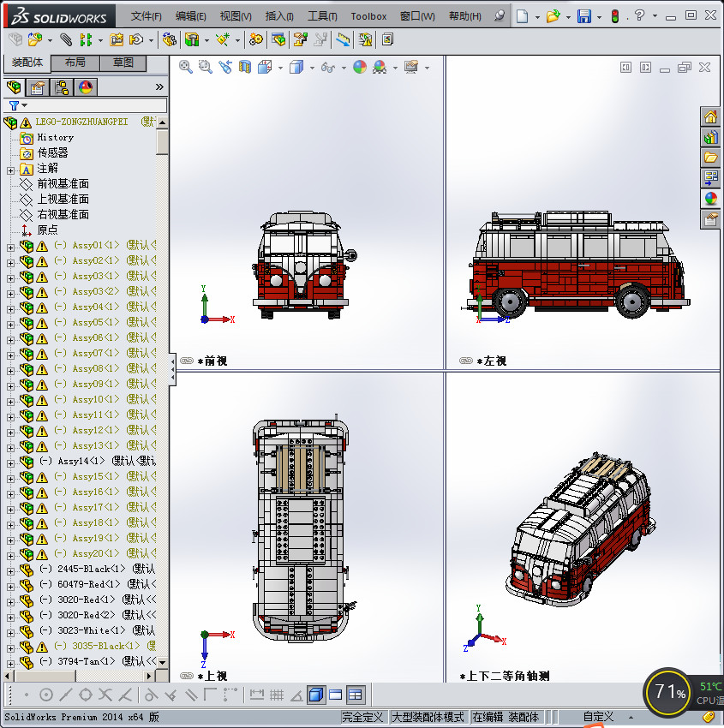This screenshot has height=728, width=724.
Task: Expand the 3794-Tan<1> part node
Action: [x=10, y=664]
